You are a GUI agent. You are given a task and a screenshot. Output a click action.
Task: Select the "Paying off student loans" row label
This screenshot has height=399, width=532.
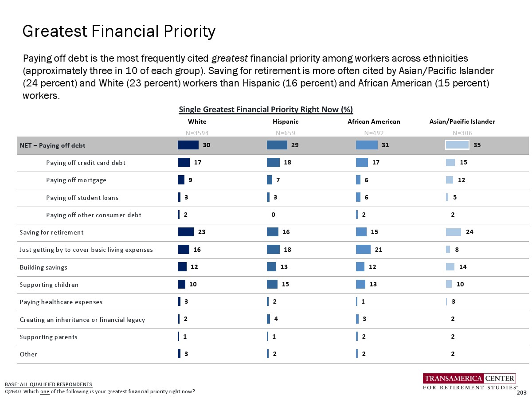pos(82,198)
